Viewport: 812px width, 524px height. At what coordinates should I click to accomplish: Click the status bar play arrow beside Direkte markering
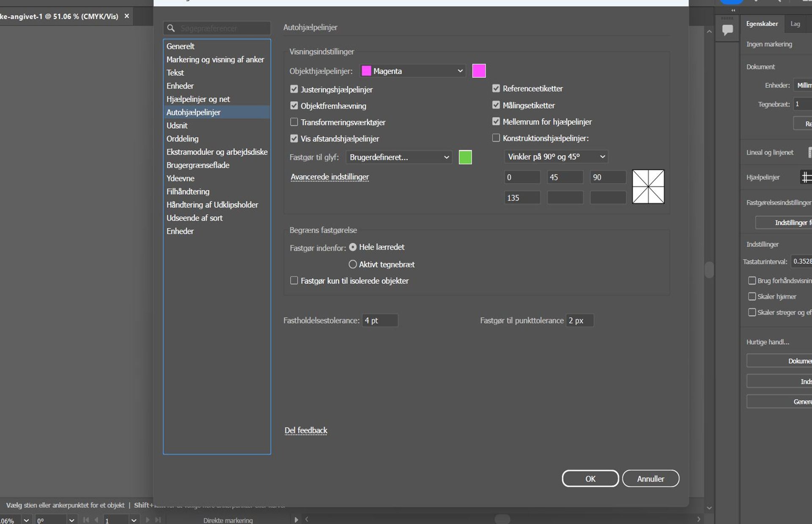(x=296, y=520)
